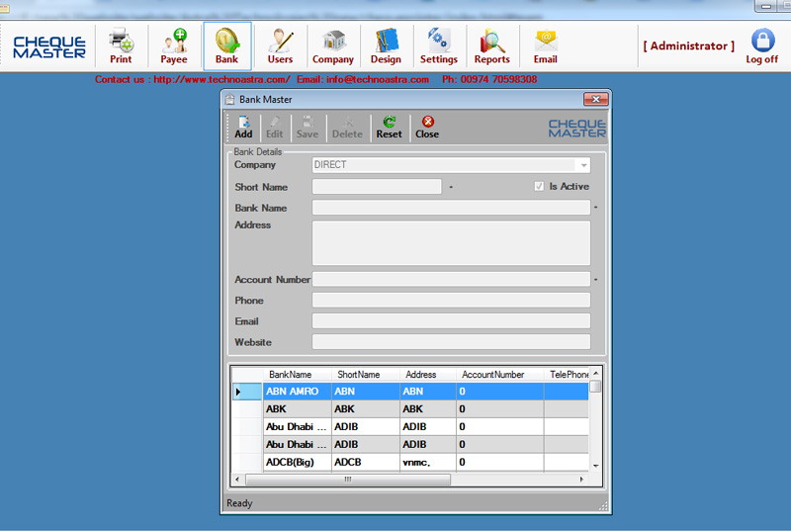This screenshot has height=532, width=791.
Task: Click the Bank Master window resize grip
Action: [x=603, y=506]
